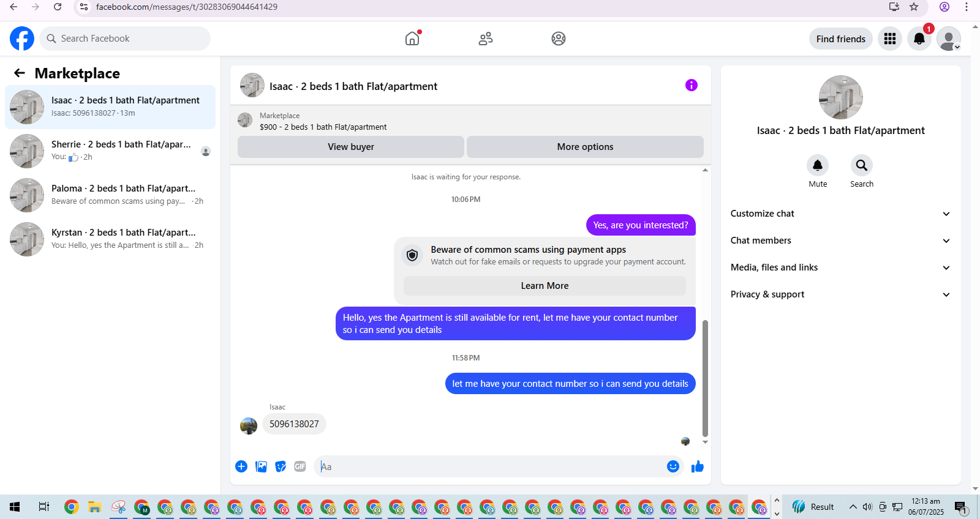The height and width of the screenshot is (519, 980).
Task: Click the View buyer button
Action: pyautogui.click(x=351, y=147)
